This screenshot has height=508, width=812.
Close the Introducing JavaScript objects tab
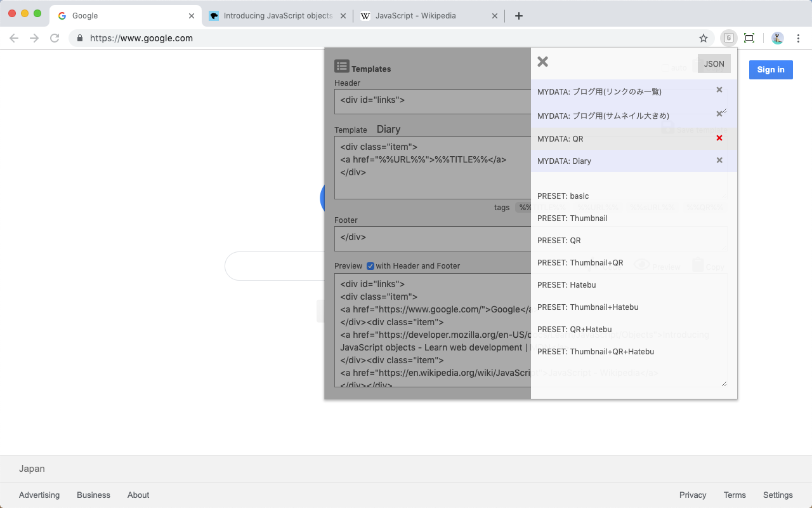tap(343, 16)
